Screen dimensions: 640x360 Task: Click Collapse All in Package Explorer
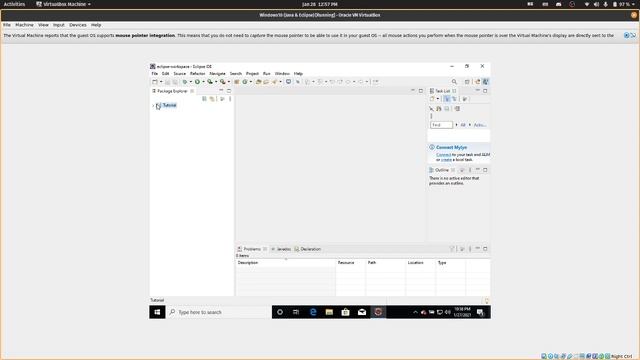204,99
